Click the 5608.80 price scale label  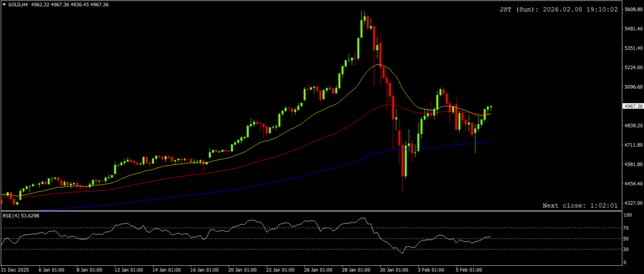632,10
